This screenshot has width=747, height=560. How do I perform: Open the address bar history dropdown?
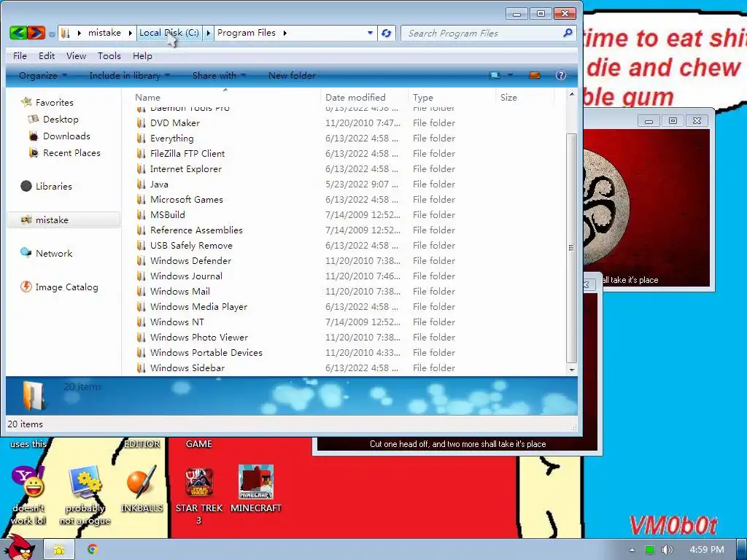click(x=370, y=33)
